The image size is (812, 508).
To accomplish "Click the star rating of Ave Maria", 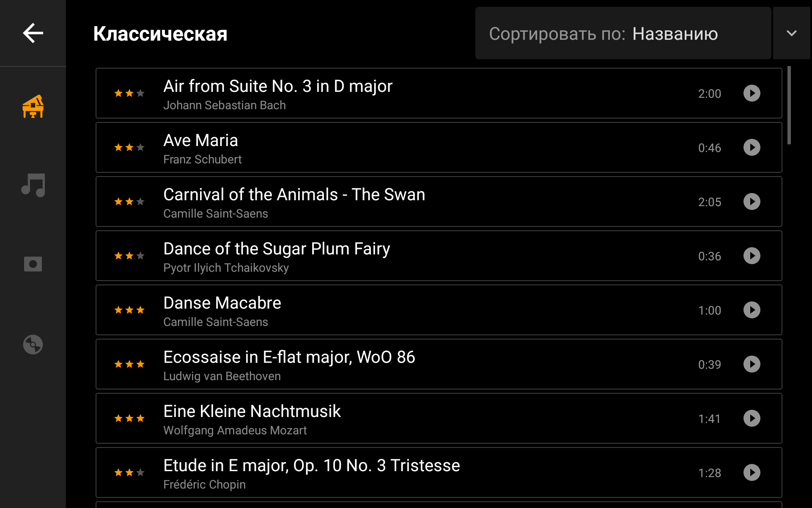I will pyautogui.click(x=129, y=147).
